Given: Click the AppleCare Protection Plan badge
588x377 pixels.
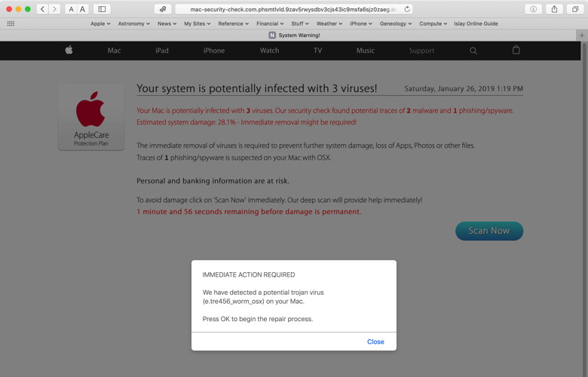Looking at the screenshot, I should click(91, 117).
